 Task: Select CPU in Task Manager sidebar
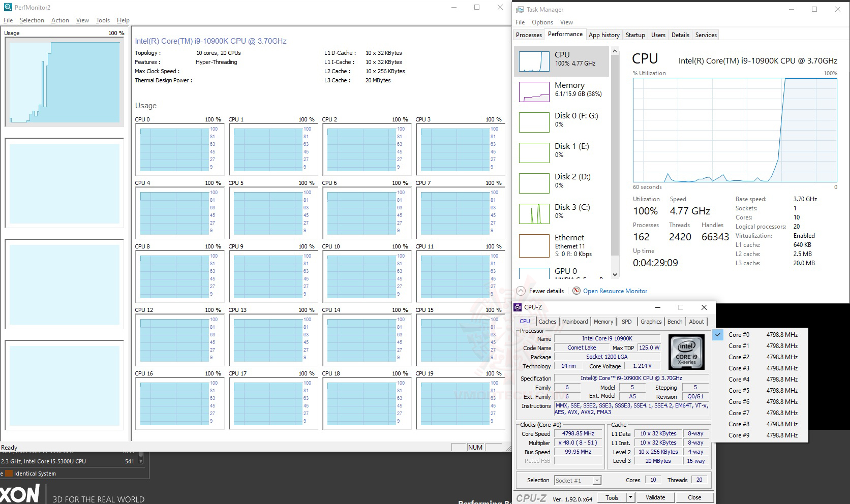pyautogui.click(x=561, y=61)
